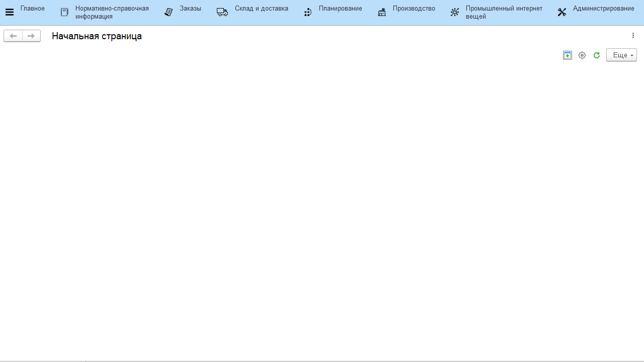Viewport: 644px width, 362px height.
Task: Open the three-dot vertical options menu
Action: point(633,36)
